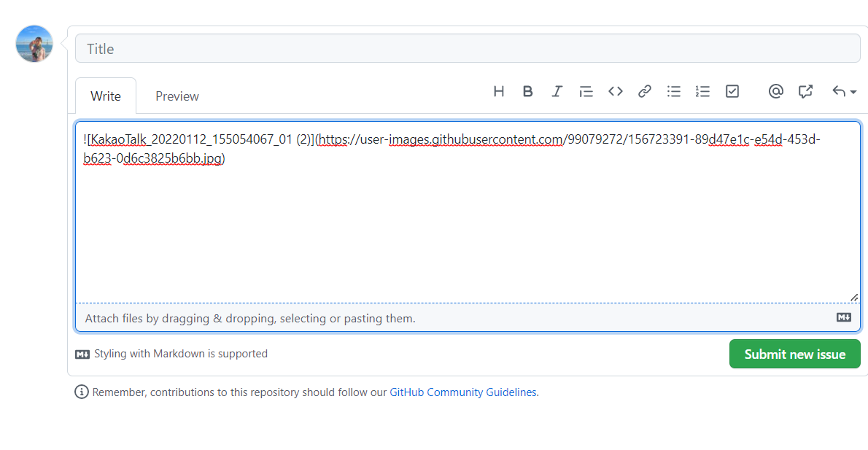
Task: Open GitHub Community Guidelines link
Action: coord(462,392)
